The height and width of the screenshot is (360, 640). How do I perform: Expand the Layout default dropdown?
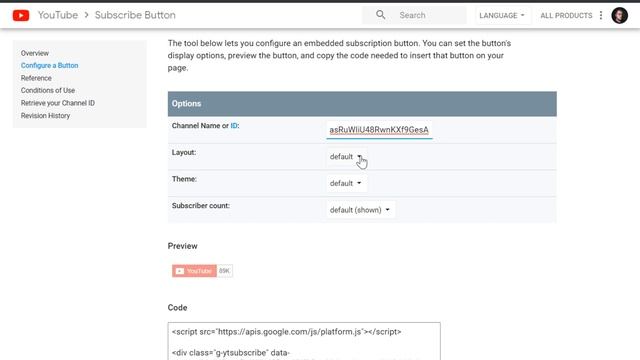(346, 157)
